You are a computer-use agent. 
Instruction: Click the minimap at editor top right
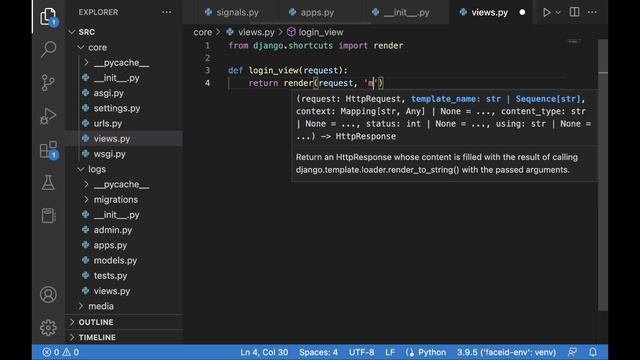tap(574, 41)
